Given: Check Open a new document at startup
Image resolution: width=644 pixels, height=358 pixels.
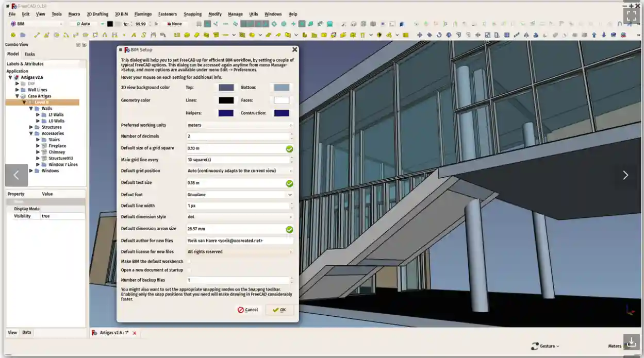Looking at the screenshot, I should [188, 270].
